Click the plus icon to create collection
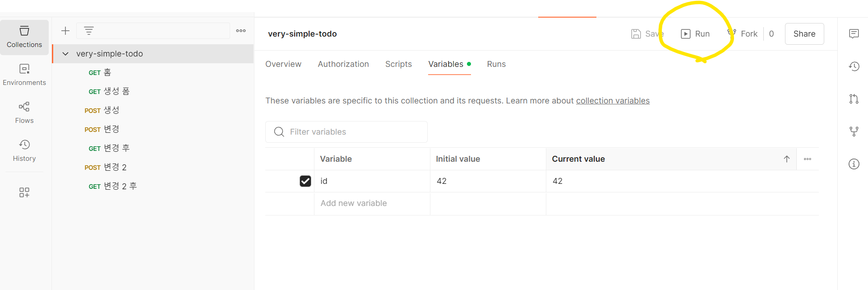 (65, 31)
